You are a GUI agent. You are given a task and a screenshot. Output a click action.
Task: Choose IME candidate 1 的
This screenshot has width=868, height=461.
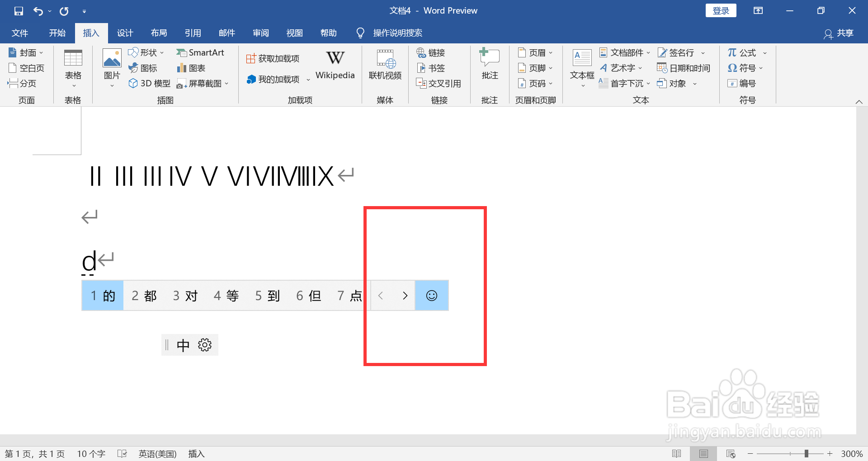pyautogui.click(x=103, y=296)
